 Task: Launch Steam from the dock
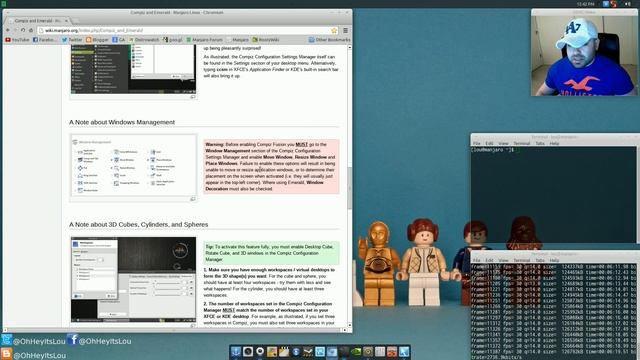308,351
